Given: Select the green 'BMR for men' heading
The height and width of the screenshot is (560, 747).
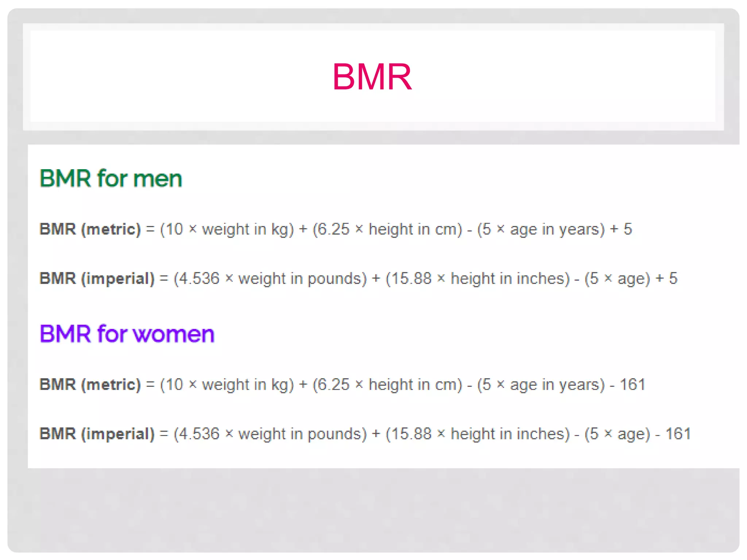Looking at the screenshot, I should [x=111, y=178].
